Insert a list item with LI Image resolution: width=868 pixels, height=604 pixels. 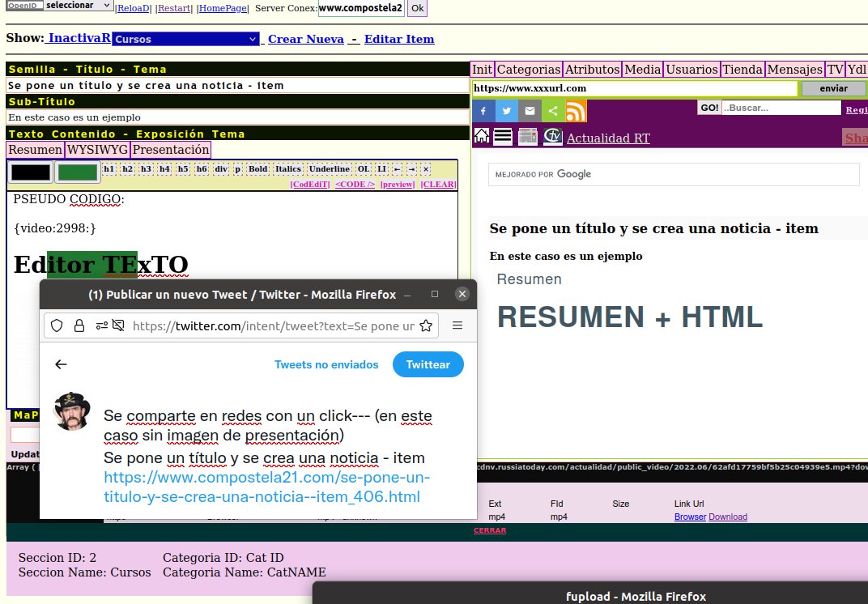pos(381,169)
